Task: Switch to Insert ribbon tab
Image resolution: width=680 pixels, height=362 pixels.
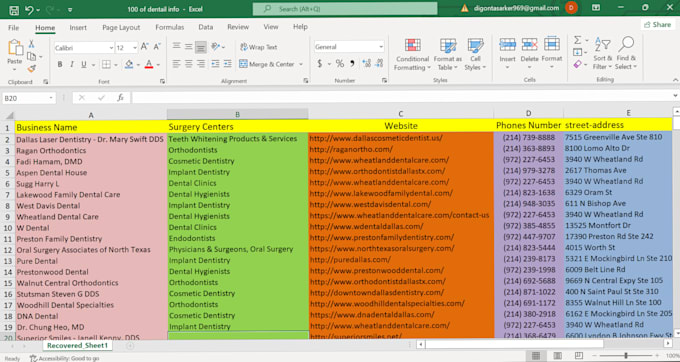Action: (x=78, y=27)
